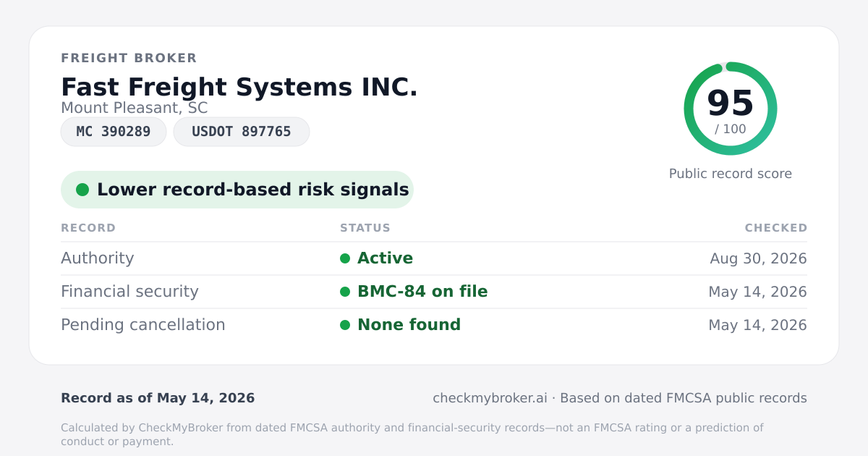Click the 95 score number
868x456 pixels.
[x=731, y=103]
